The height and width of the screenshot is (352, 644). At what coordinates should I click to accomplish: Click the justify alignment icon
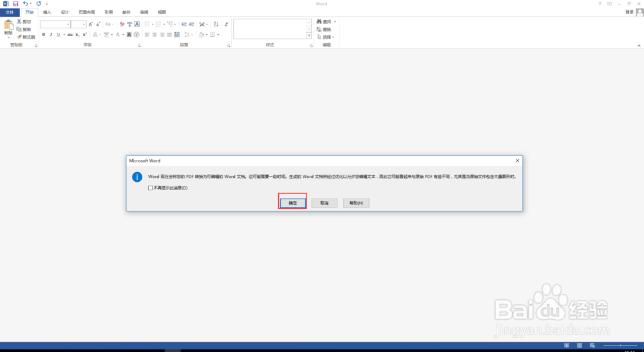coord(169,35)
